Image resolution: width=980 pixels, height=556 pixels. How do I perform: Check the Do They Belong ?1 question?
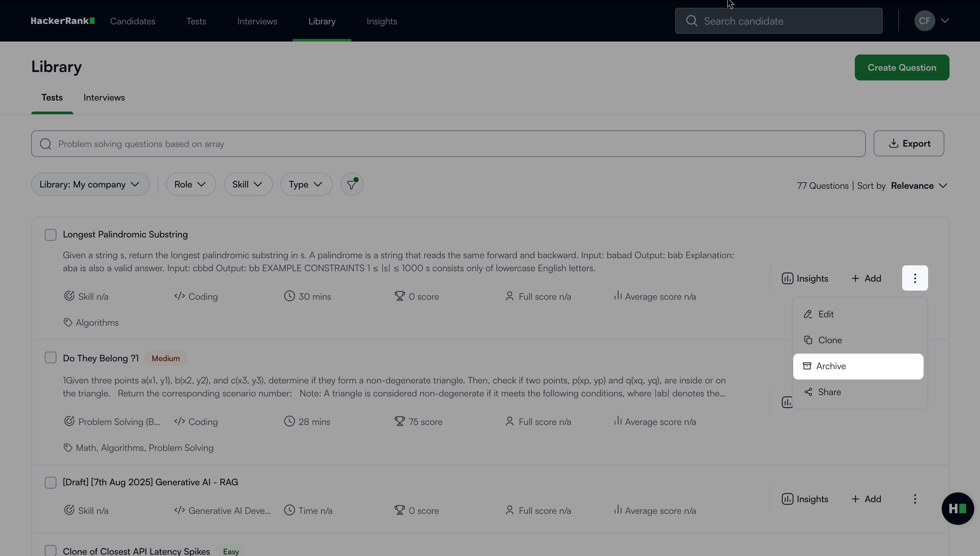coord(50,358)
